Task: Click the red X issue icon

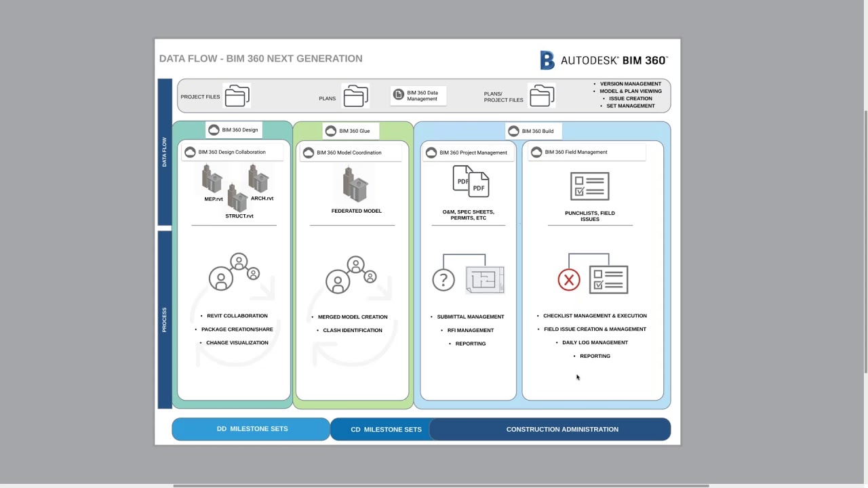Action: click(569, 280)
